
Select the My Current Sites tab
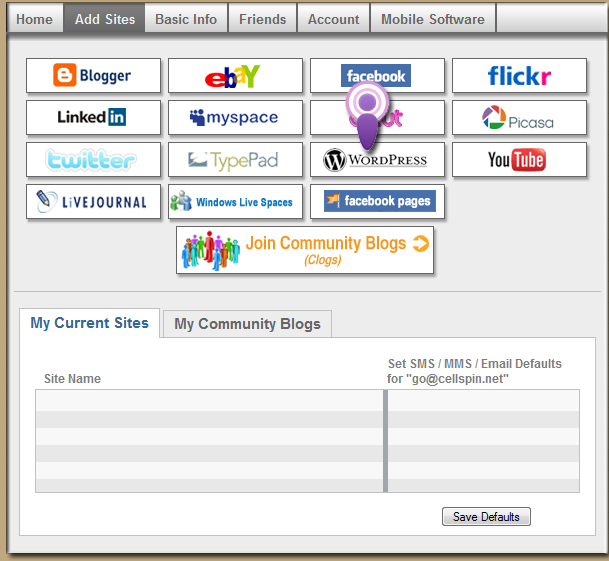(90, 323)
